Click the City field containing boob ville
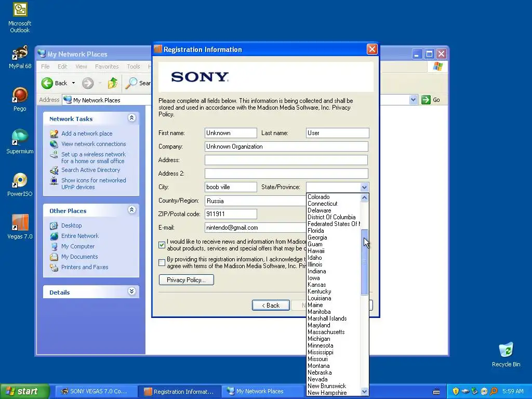This screenshot has width=532, height=399. [231, 187]
